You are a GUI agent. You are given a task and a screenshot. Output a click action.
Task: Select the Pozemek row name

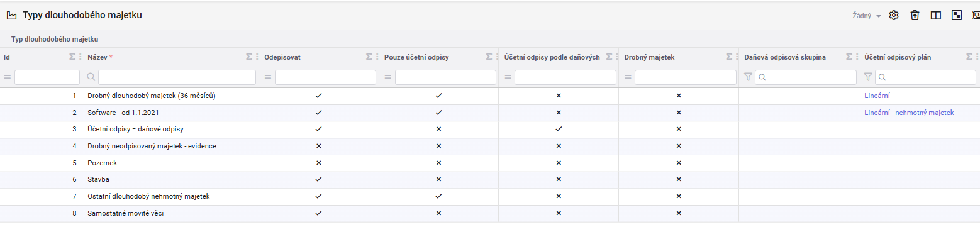[x=102, y=163]
